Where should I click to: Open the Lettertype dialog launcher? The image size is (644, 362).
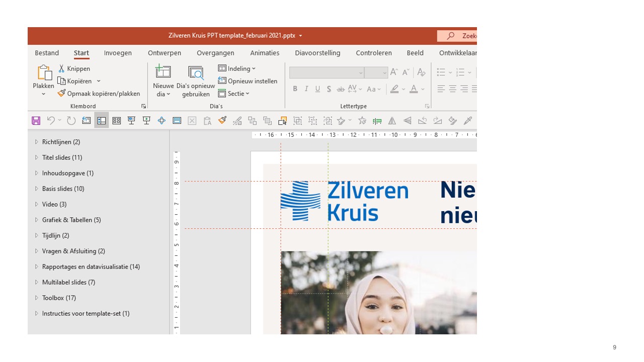pos(427,107)
